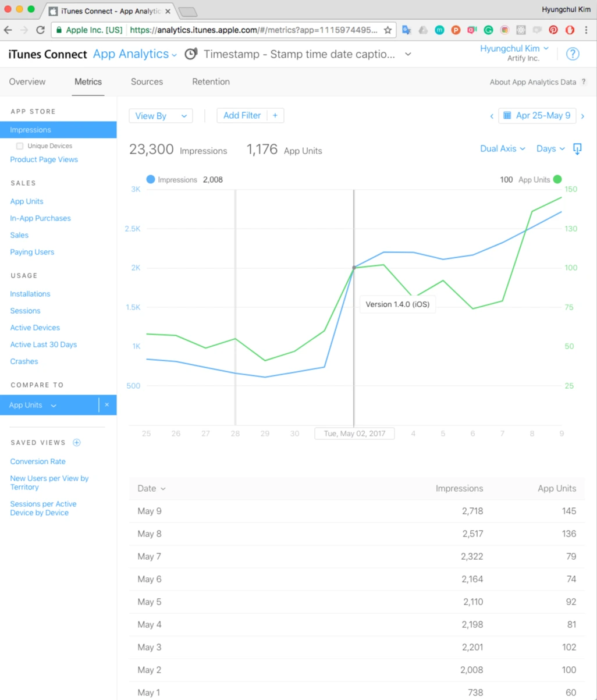Reload the page in the browser
This screenshot has height=700, width=597.
click(40, 30)
